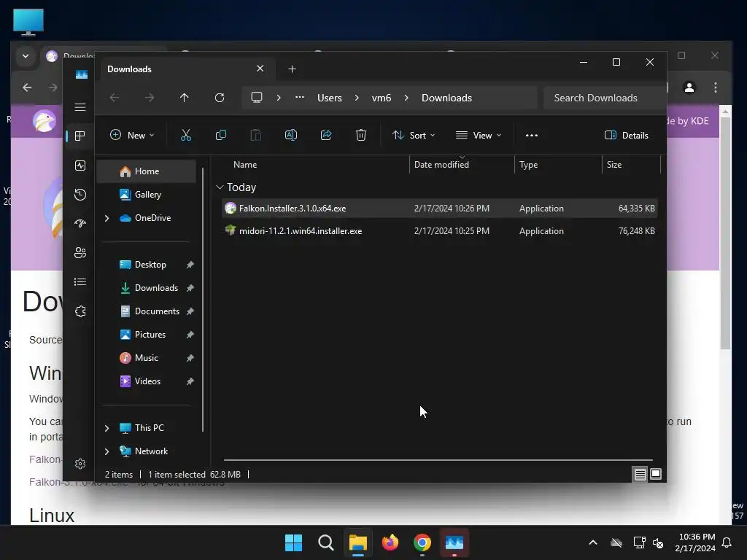
Task: Open Chrome from taskbar
Action: (x=422, y=542)
